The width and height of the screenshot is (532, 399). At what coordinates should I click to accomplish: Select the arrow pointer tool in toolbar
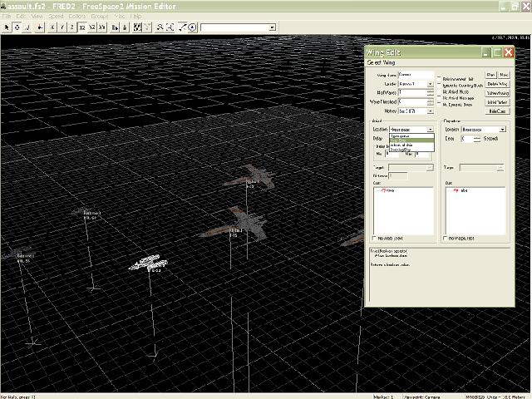point(7,27)
